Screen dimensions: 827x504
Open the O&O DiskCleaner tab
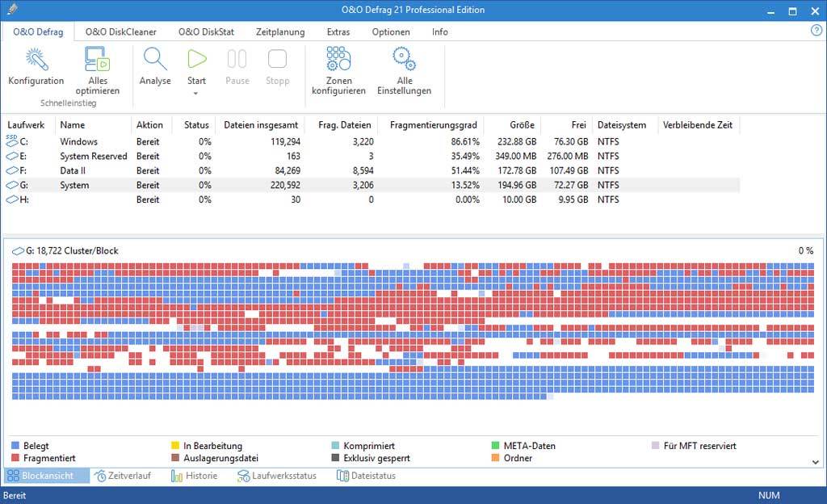coord(121,31)
